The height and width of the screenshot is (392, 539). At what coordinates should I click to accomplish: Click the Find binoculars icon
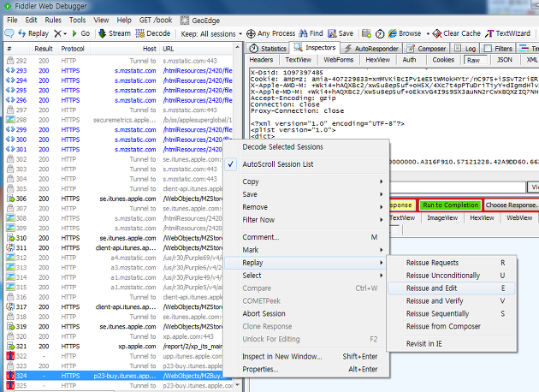(303, 33)
